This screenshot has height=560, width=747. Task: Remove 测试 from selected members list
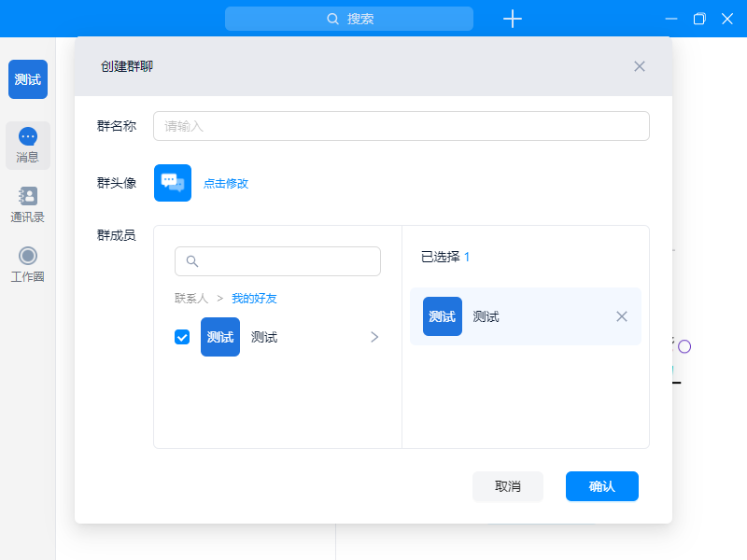click(x=622, y=316)
